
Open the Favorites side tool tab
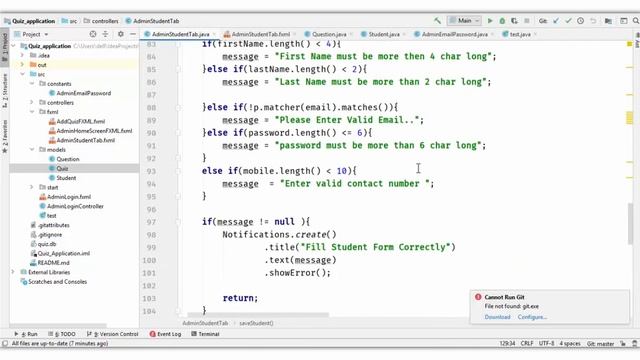[x=4, y=136]
